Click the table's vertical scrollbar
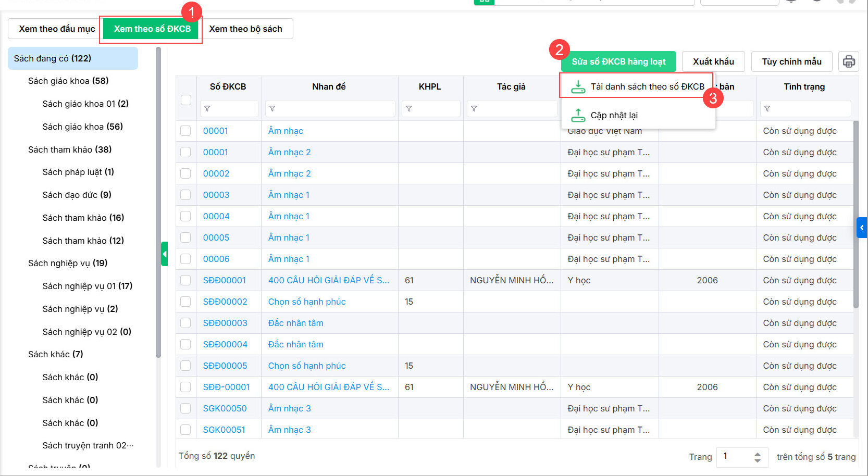The image size is (868, 476). [x=855, y=215]
